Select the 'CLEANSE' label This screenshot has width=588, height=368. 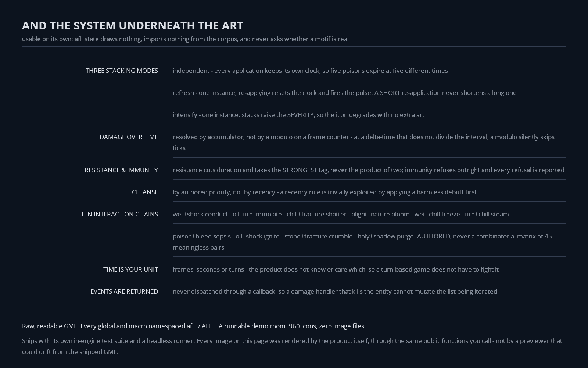point(145,192)
